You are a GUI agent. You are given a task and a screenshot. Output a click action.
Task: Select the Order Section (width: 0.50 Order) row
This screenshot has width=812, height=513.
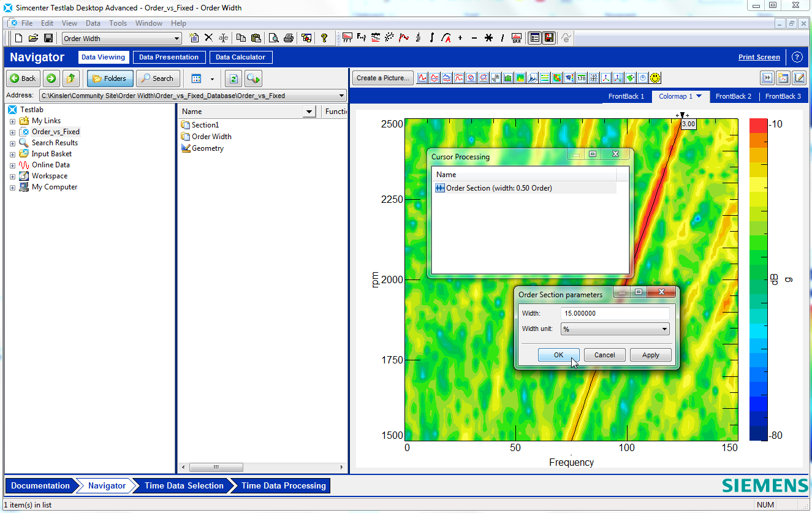(525, 188)
